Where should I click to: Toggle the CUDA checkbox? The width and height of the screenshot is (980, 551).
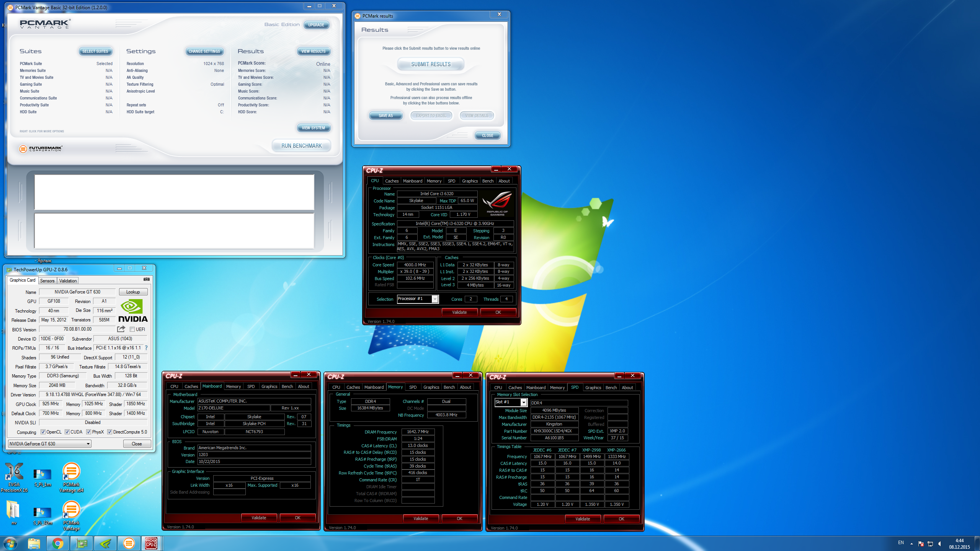click(x=67, y=432)
